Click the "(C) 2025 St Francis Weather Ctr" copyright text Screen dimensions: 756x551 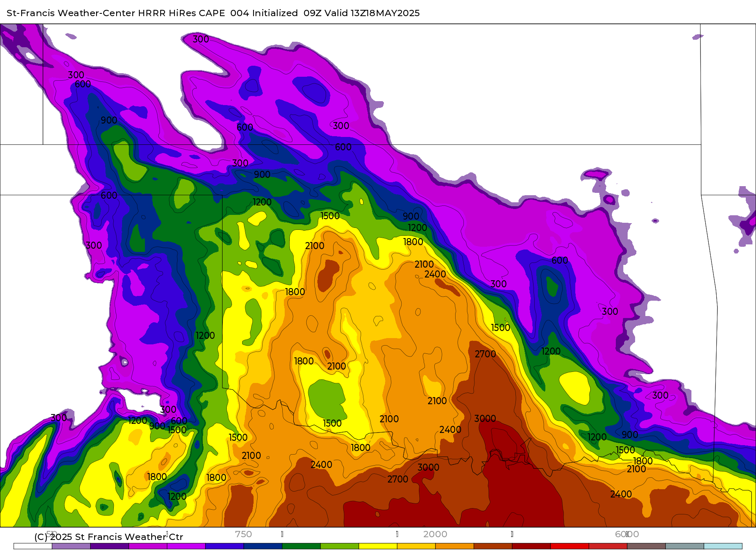click(109, 537)
